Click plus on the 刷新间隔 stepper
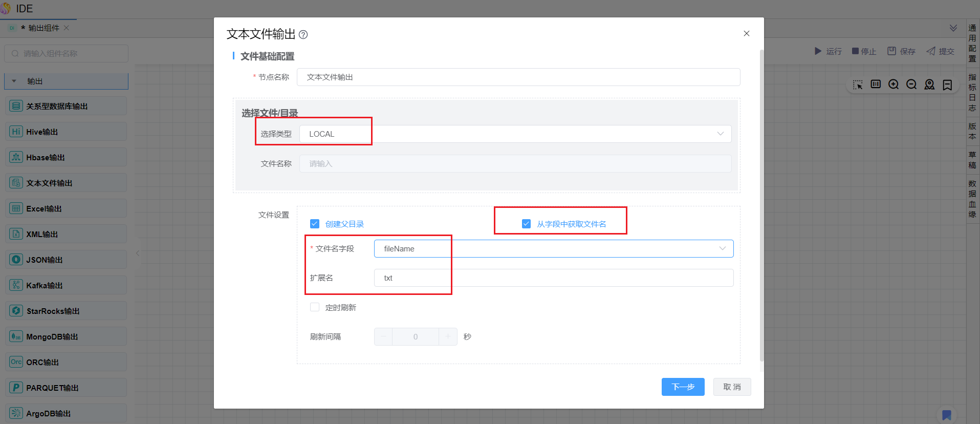 coord(448,337)
